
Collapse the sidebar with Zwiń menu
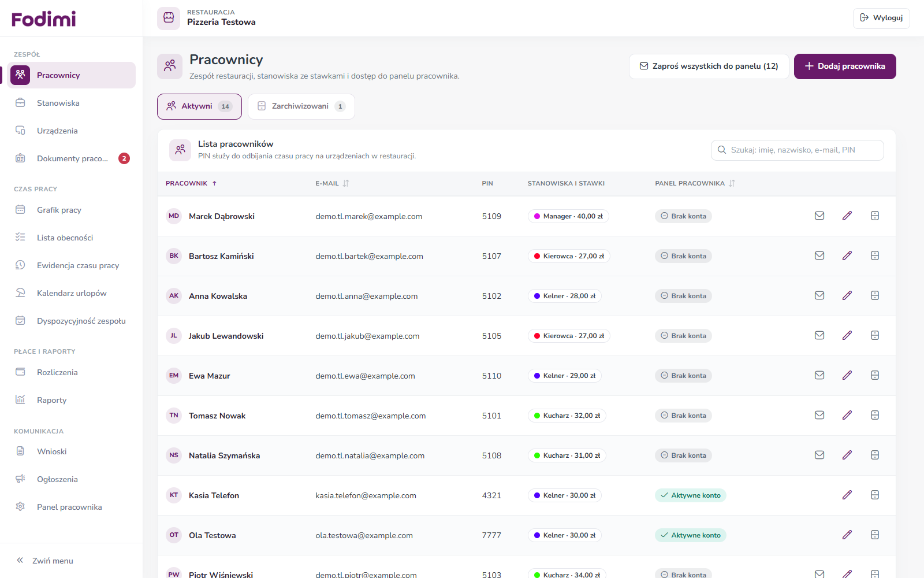(45, 561)
